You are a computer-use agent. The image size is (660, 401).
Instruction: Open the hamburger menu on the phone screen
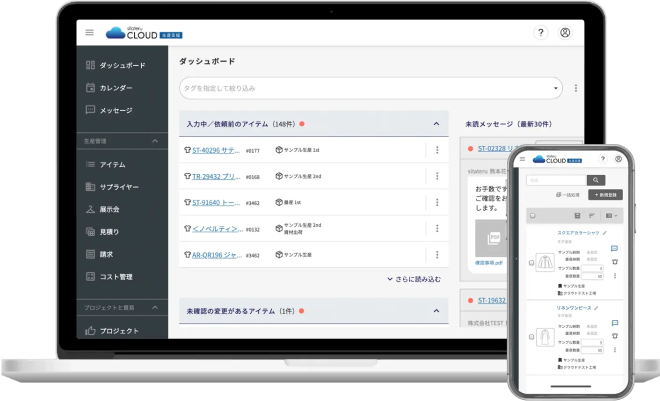pyautogui.click(x=522, y=159)
